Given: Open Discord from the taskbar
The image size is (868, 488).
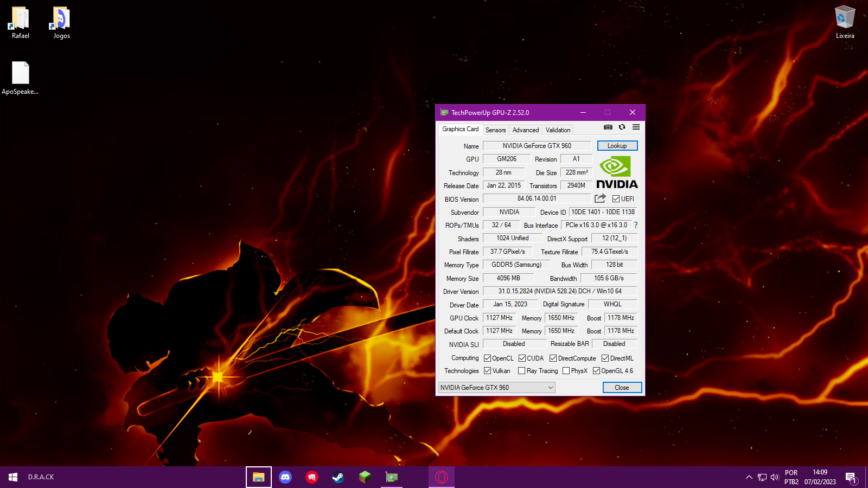Looking at the screenshot, I should click(285, 477).
